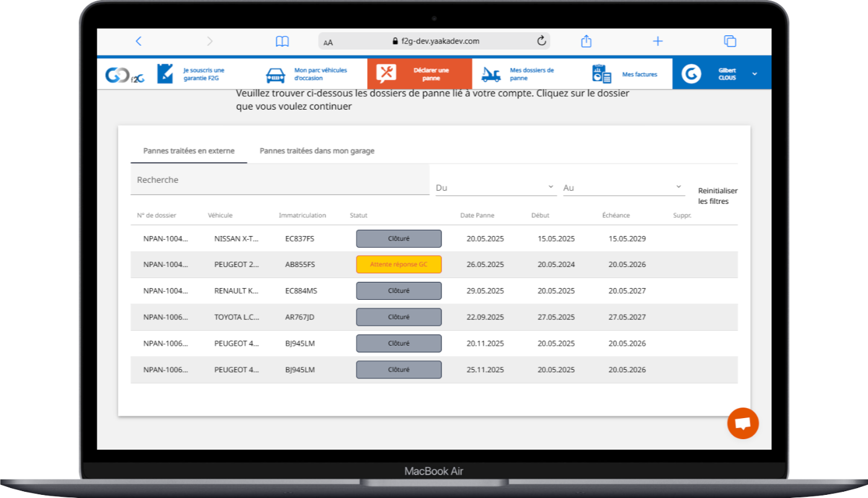Image resolution: width=868 pixels, height=498 pixels.
Task: Open the orange chat bubble widget
Action: (743, 424)
